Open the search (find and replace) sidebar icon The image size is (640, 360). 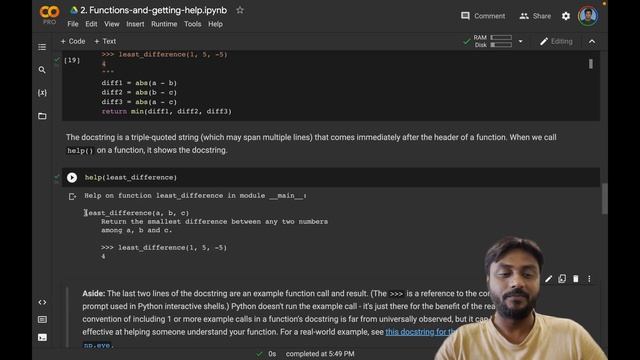[x=42, y=70]
